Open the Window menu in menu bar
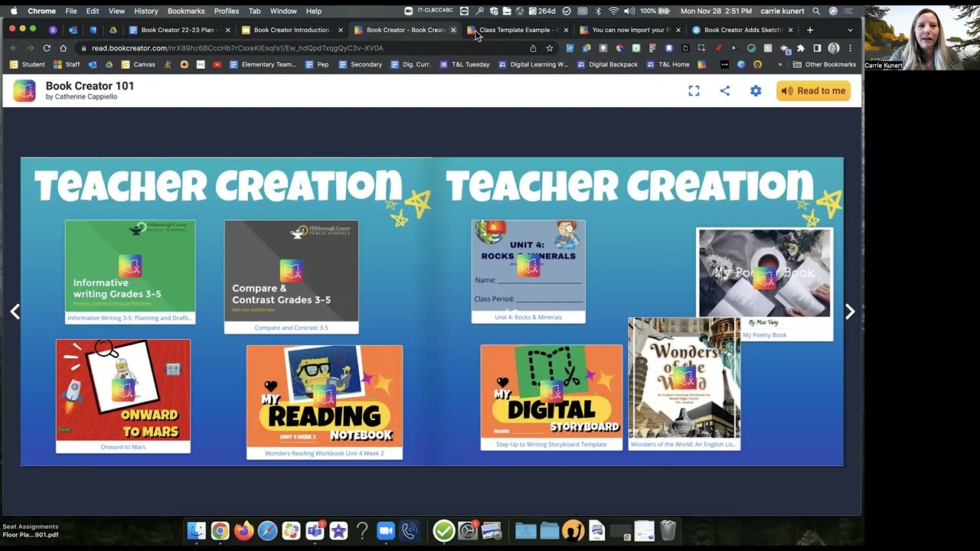 point(283,11)
